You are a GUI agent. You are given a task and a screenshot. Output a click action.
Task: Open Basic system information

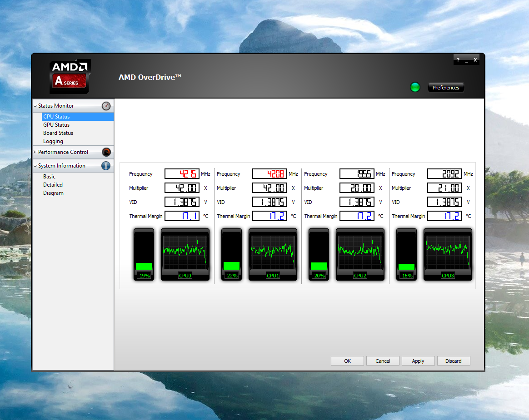(x=49, y=177)
